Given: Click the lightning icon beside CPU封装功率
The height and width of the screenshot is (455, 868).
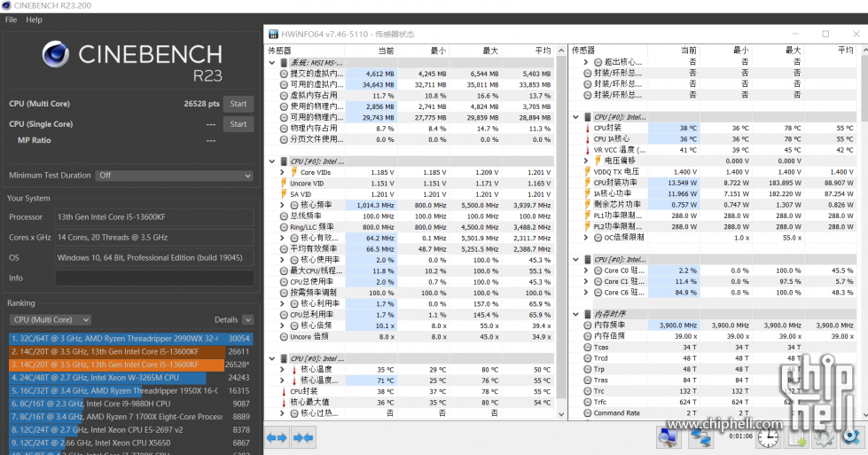Looking at the screenshot, I should pos(587,183).
